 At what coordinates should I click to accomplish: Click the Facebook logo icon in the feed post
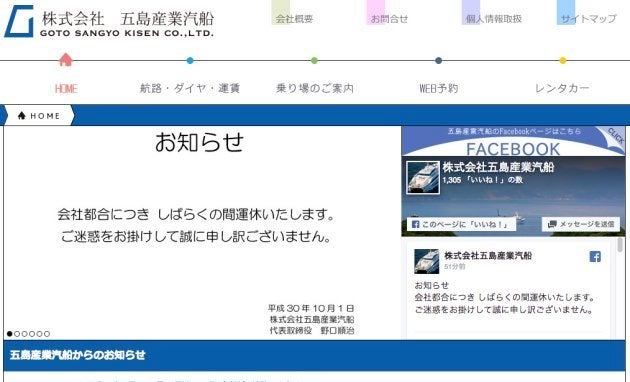(595, 257)
